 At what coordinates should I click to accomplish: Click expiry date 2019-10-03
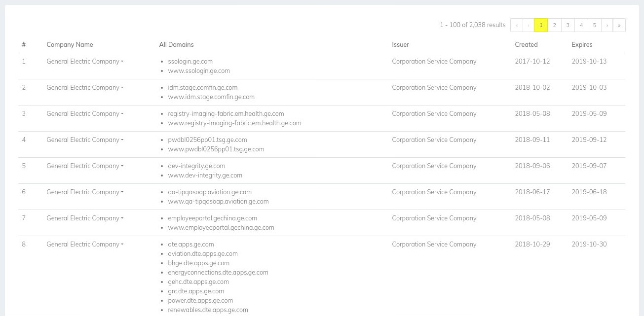point(589,88)
